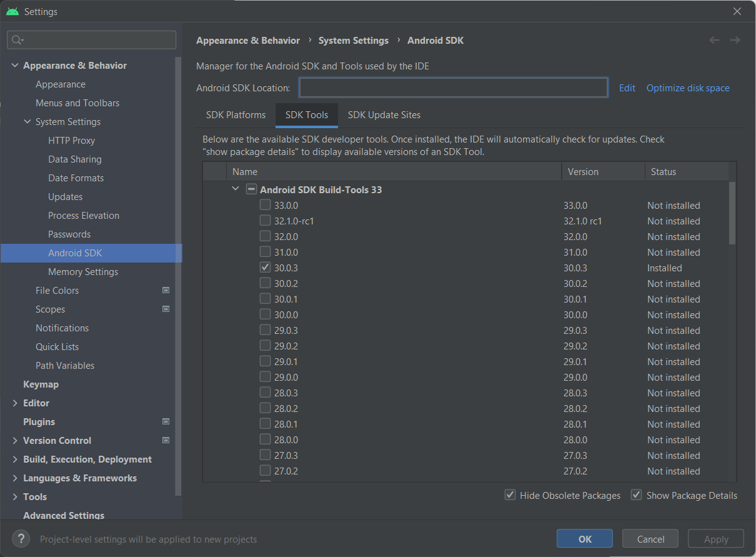This screenshot has width=756, height=557.
Task: Check the 28.0.3 build-tools checkbox
Action: pyautogui.click(x=266, y=393)
